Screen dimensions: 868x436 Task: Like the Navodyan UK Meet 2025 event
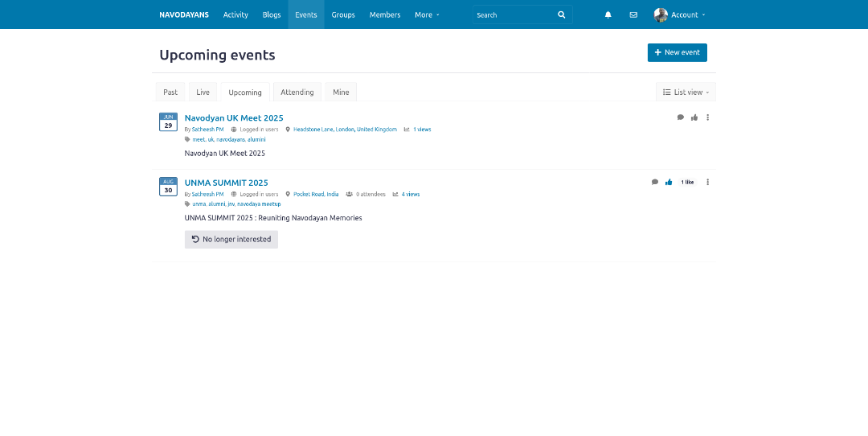point(694,117)
